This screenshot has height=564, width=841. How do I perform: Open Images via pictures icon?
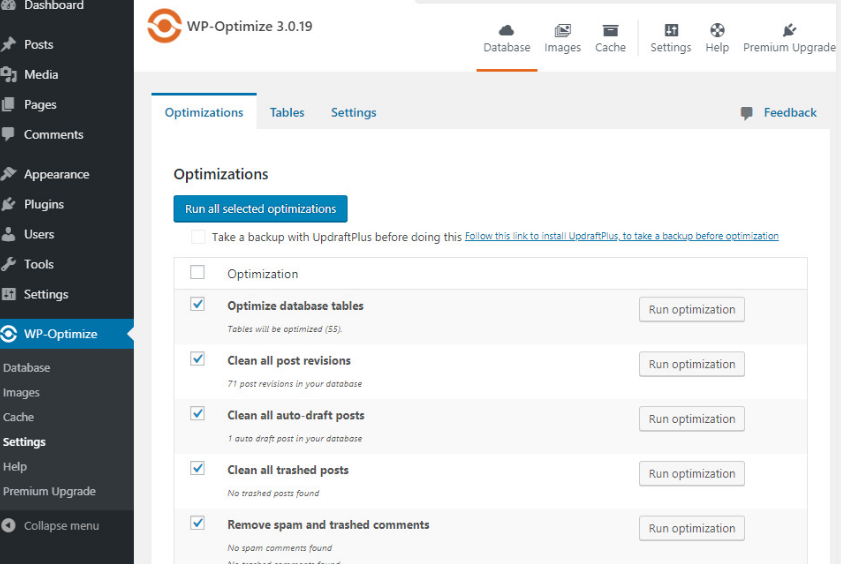tap(562, 30)
